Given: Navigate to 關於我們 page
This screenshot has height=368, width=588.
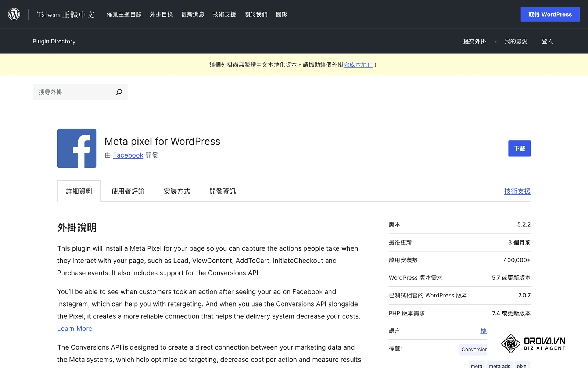Looking at the screenshot, I should pos(256,14).
